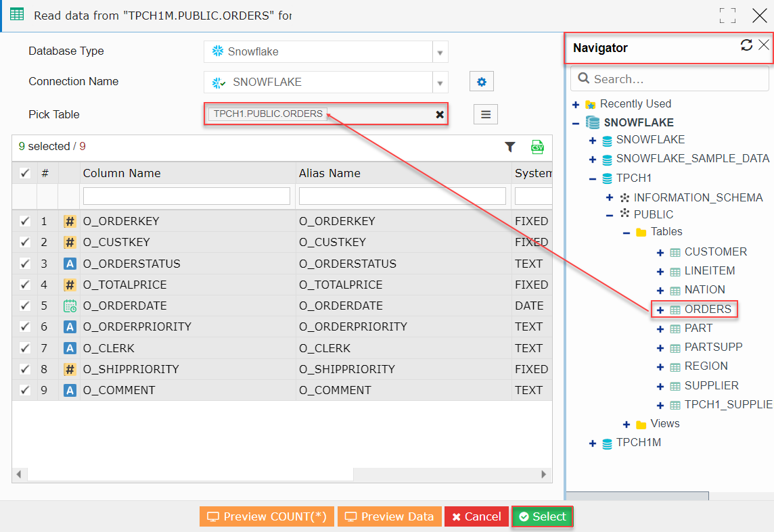This screenshot has height=532, width=774.
Task: Click the horizontal scrollbar thumb of the column table
Action: 191,475
